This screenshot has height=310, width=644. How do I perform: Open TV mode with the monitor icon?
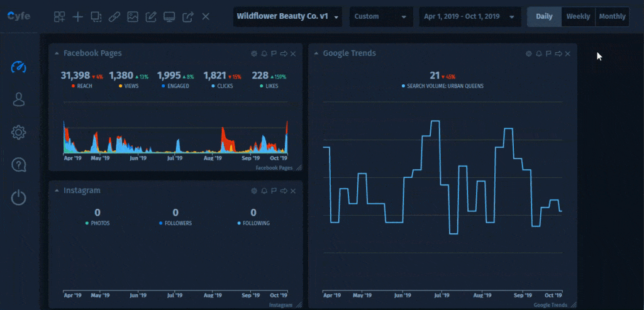pyautogui.click(x=169, y=17)
